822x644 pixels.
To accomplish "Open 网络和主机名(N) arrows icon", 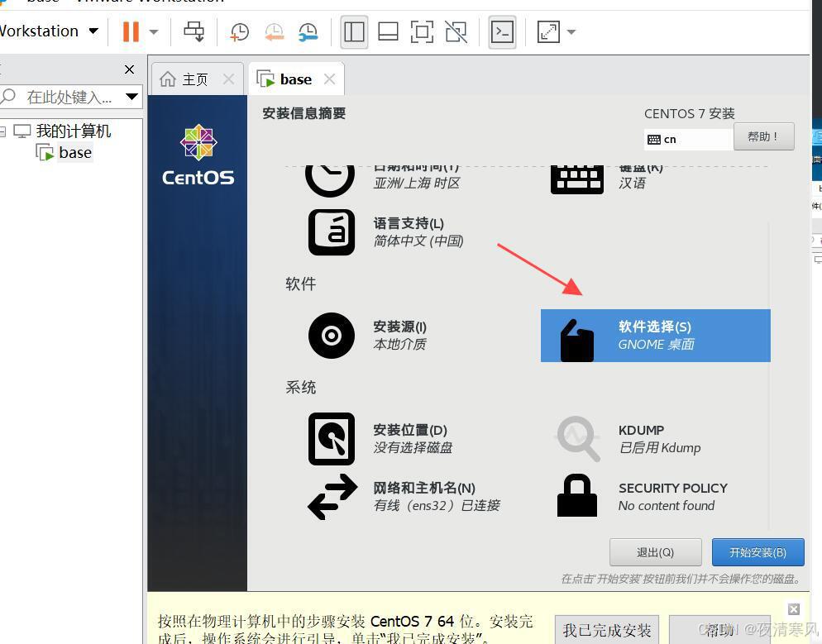I will click(332, 497).
